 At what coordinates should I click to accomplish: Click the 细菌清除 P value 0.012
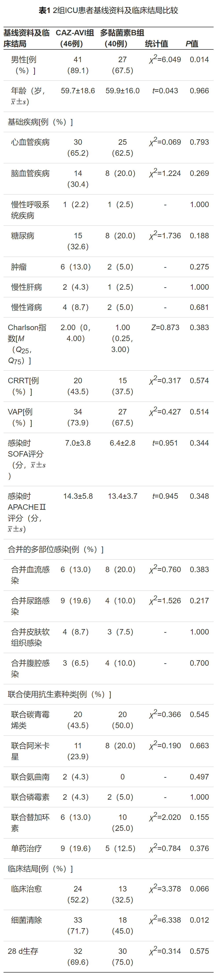(199, 920)
